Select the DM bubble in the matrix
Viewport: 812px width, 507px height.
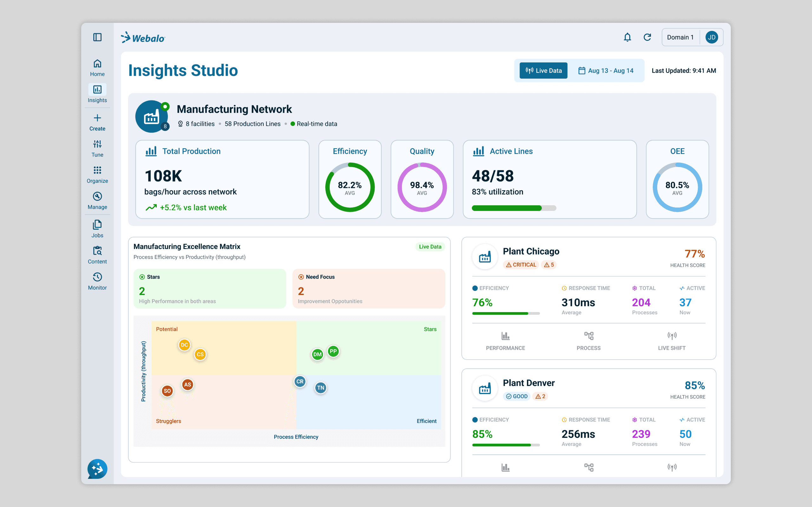point(317,355)
